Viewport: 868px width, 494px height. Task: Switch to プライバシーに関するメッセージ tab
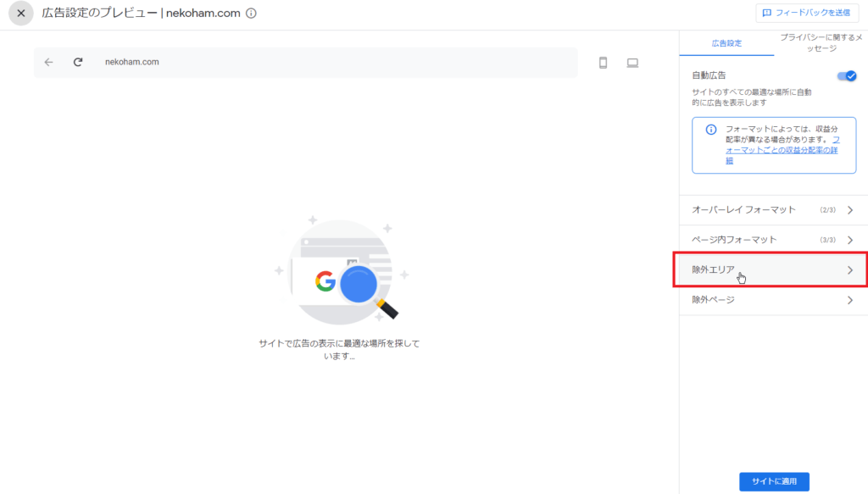pos(821,43)
